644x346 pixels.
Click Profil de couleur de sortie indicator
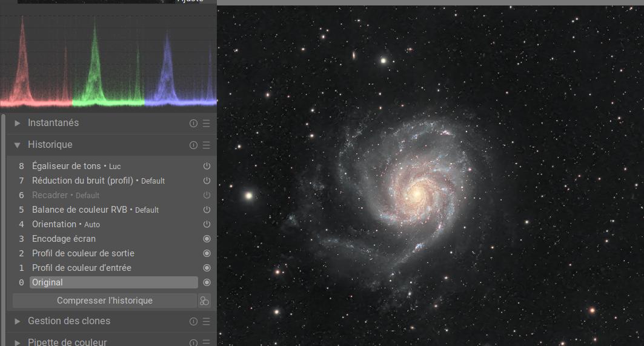pos(207,253)
